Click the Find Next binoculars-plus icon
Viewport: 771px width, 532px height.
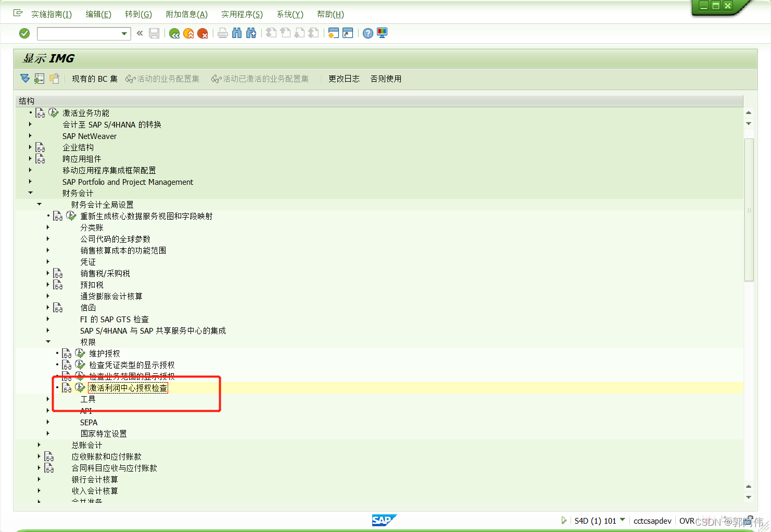(x=251, y=33)
